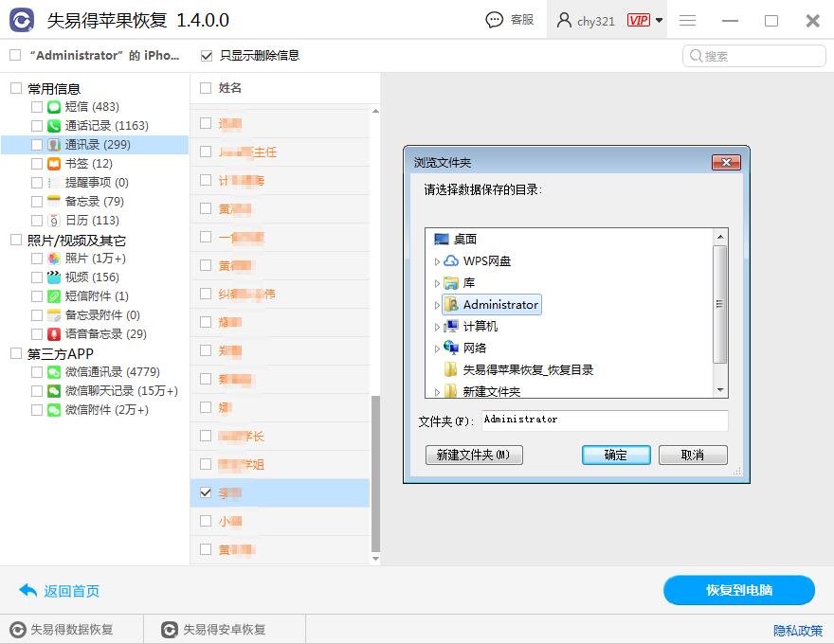Click the video clapper icon next to 视频
Image resolution: width=834 pixels, height=644 pixels.
click(54, 277)
